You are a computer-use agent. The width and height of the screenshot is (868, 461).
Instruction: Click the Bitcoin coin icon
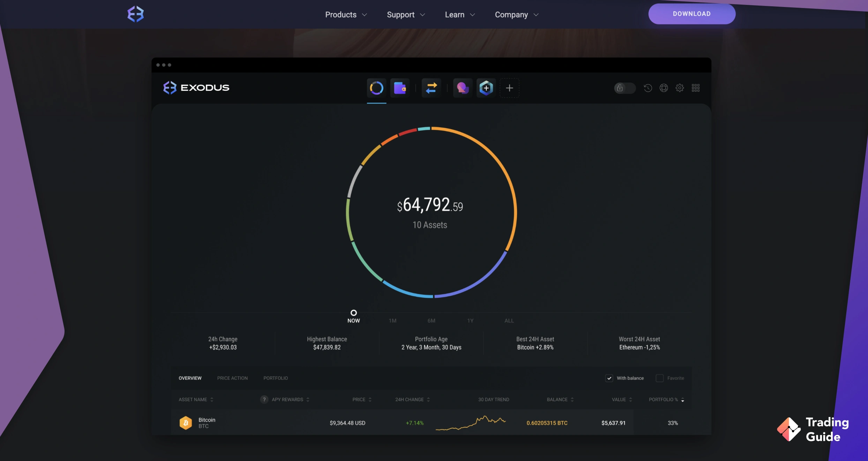(x=186, y=423)
